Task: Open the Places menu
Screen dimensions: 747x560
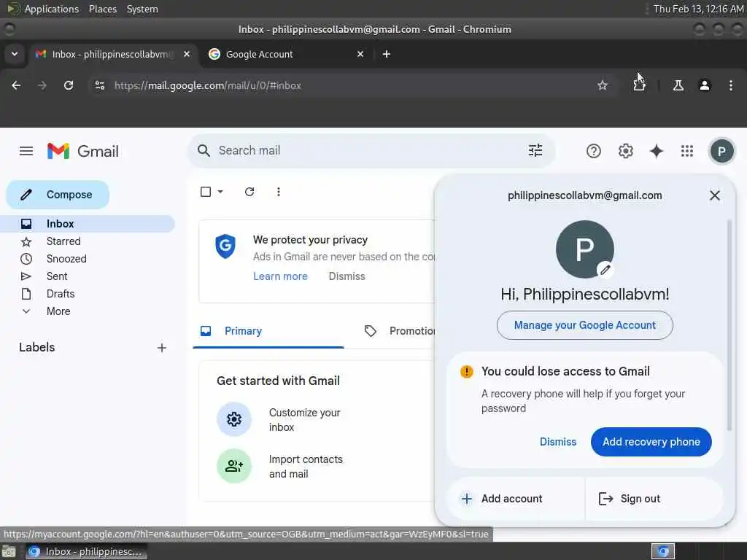Action: click(x=102, y=9)
